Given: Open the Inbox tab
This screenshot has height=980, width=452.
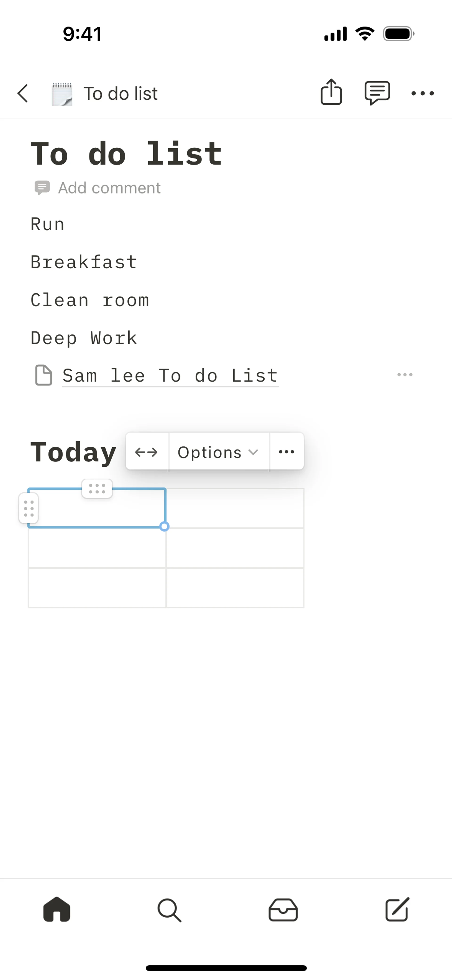Looking at the screenshot, I should (283, 910).
